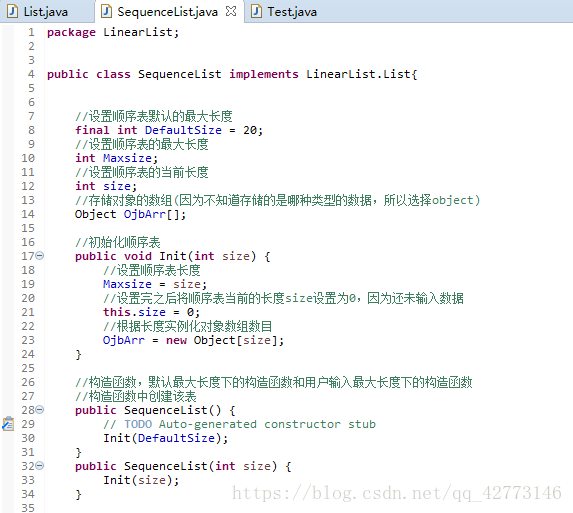The width and height of the screenshot is (573, 513).
Task: Click the value 20 on line 8
Action: pos(250,130)
